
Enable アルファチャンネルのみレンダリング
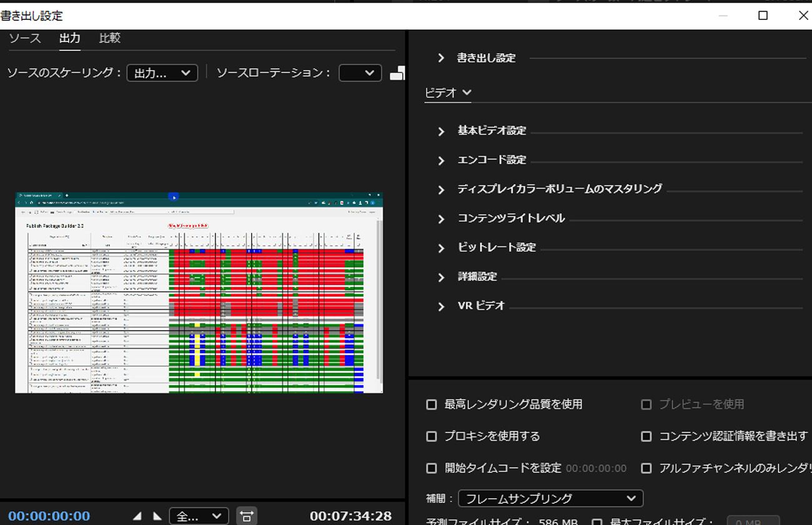pos(646,468)
